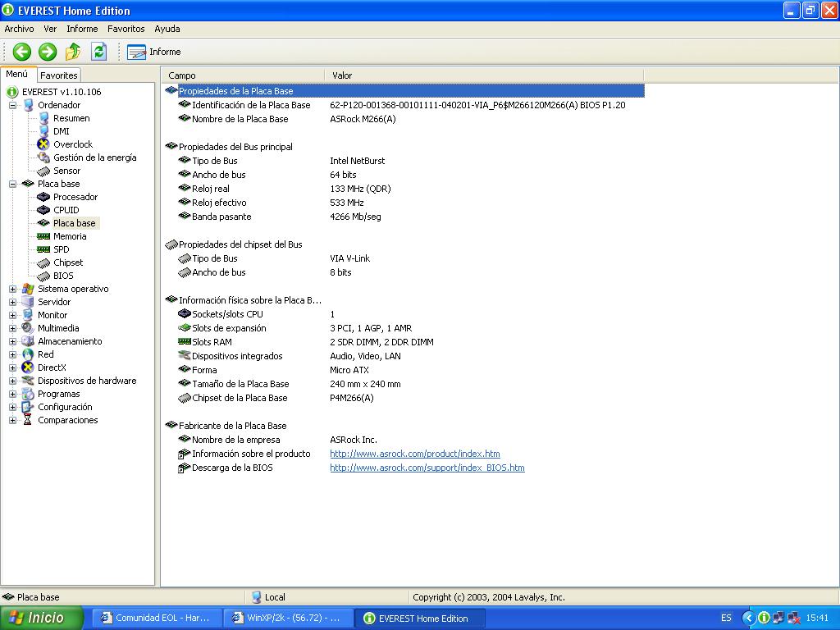
Task: Click the Inicio start button
Action: tap(42, 618)
